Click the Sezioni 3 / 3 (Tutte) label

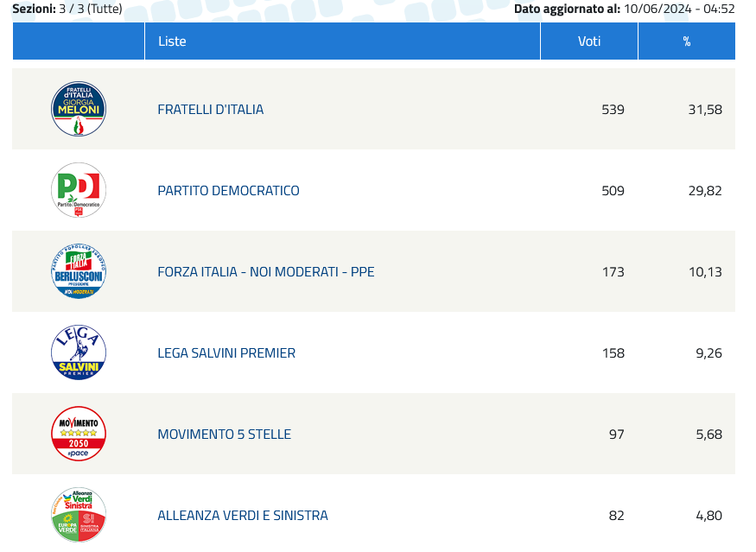point(67,9)
